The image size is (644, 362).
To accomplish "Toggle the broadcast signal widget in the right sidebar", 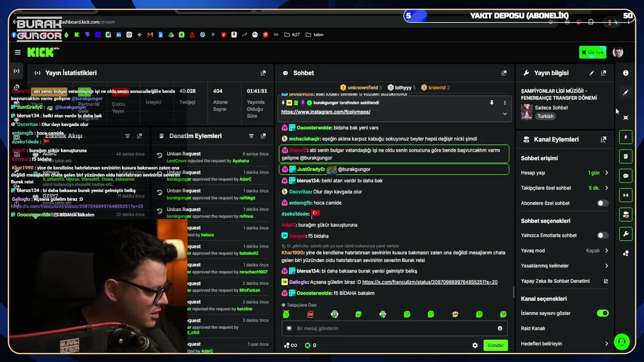I will pos(626,195).
